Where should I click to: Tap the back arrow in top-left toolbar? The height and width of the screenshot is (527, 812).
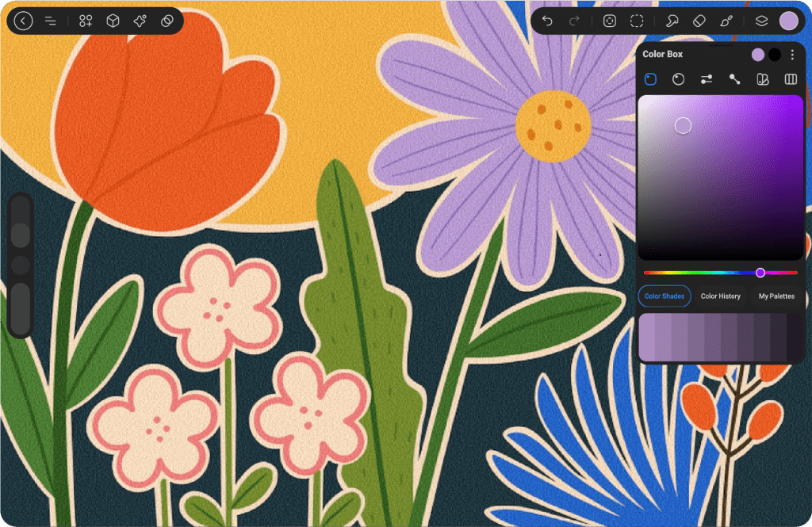pyautogui.click(x=24, y=21)
